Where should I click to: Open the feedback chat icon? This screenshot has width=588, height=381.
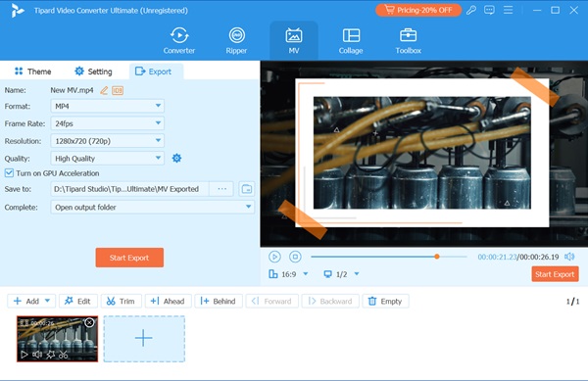click(x=489, y=10)
